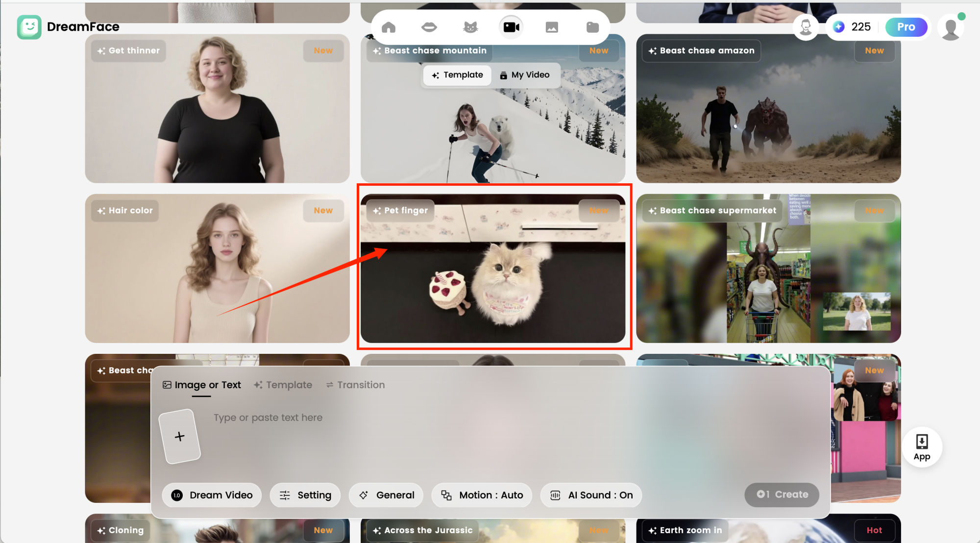Toggle AI Sound On setting

(x=591, y=495)
